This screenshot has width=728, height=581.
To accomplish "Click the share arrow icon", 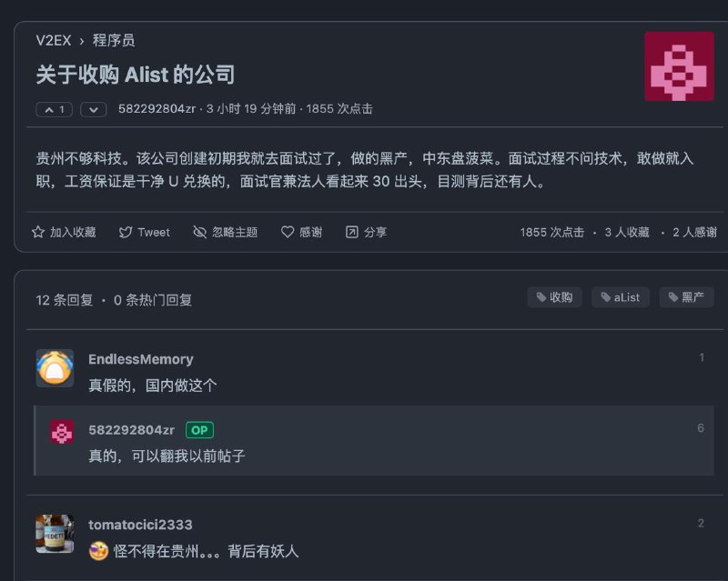I will click(352, 232).
